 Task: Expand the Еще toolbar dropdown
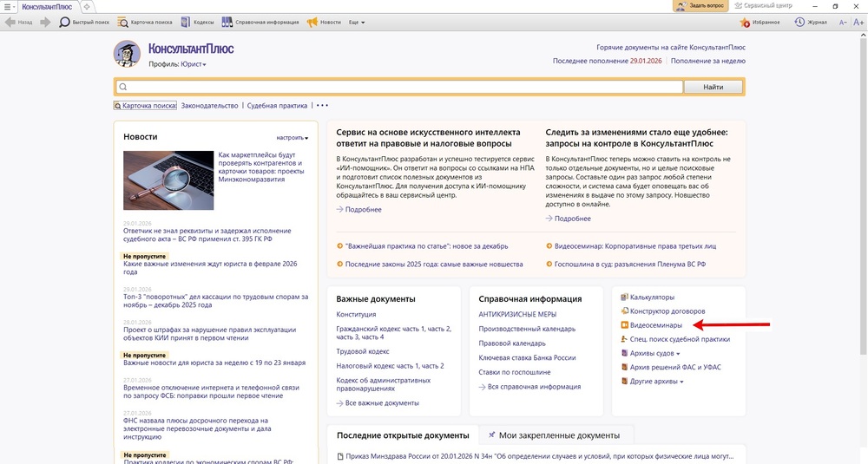tap(357, 22)
